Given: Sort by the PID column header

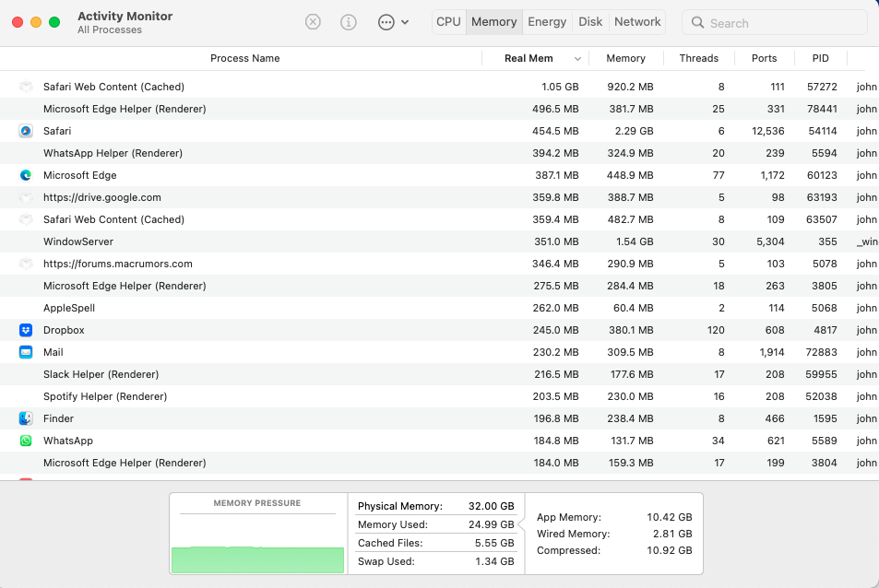Looking at the screenshot, I should tap(820, 58).
